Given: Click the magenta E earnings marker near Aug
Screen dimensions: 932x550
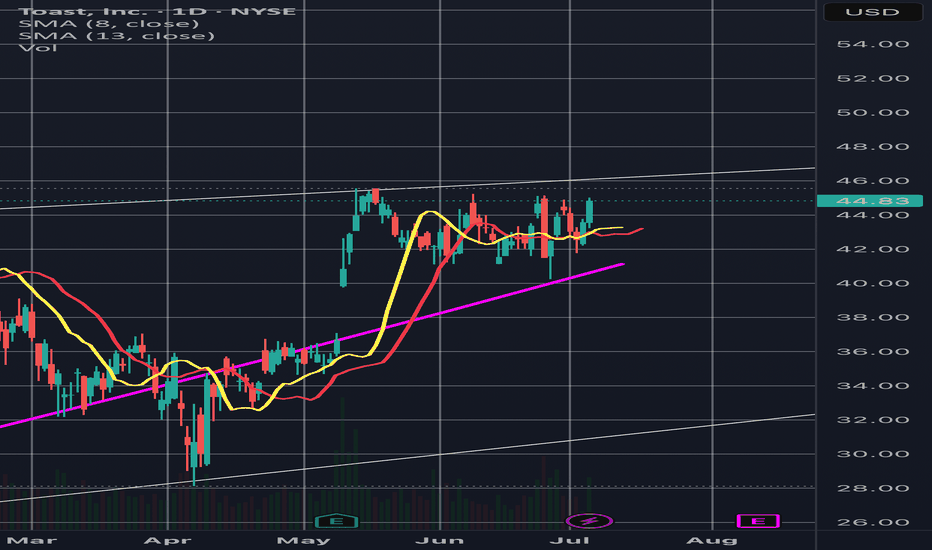Looking at the screenshot, I should [x=758, y=521].
